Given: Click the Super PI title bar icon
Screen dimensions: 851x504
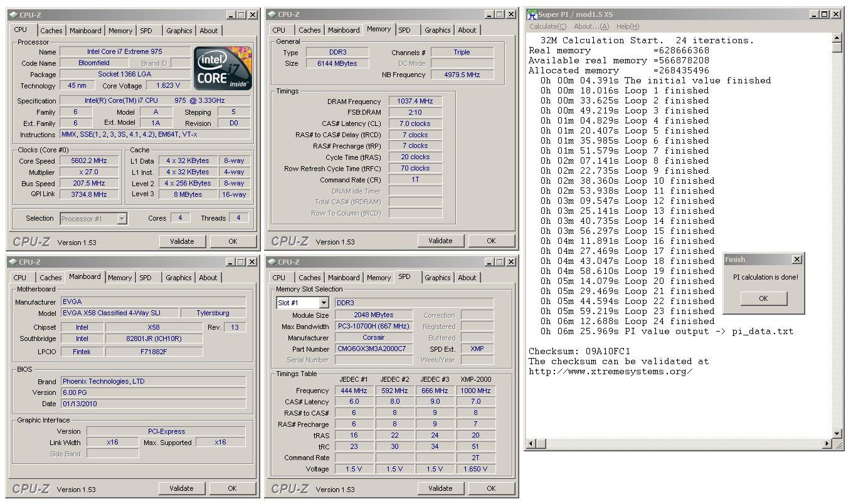Looking at the screenshot, I should click(532, 14).
